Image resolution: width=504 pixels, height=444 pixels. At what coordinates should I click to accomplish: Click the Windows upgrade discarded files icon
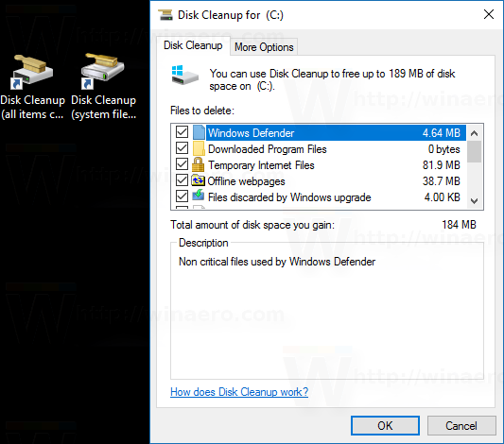[198, 196]
